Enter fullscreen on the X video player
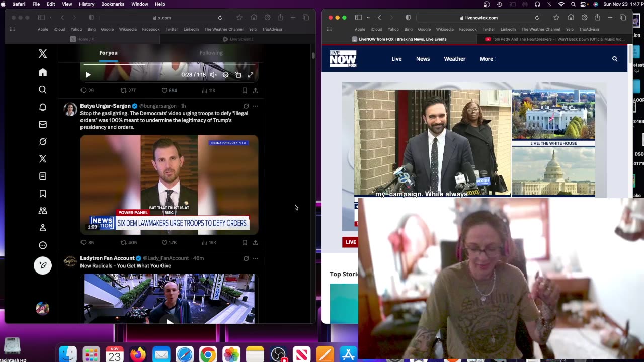The height and width of the screenshot is (362, 644). tap(251, 75)
